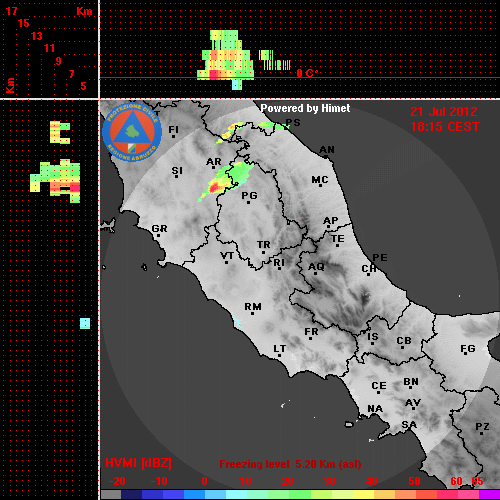
Task: Click the Protezione Civile Regione Abruzzo logo
Action: pyautogui.click(x=132, y=132)
